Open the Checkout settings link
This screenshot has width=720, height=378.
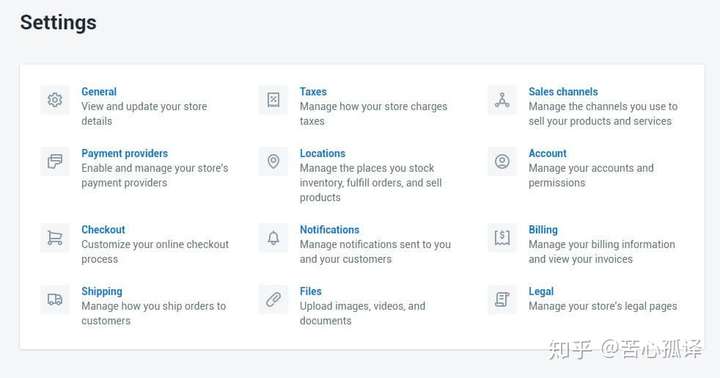coord(103,229)
